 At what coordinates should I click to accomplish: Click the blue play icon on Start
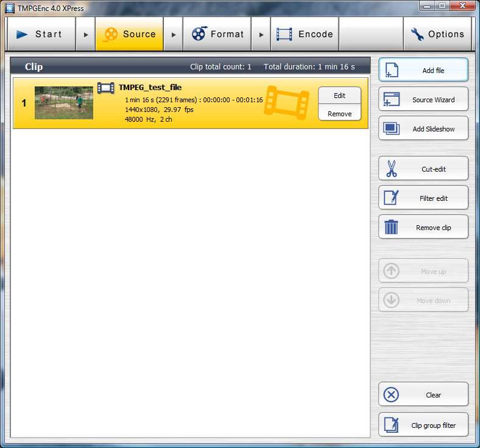22,34
